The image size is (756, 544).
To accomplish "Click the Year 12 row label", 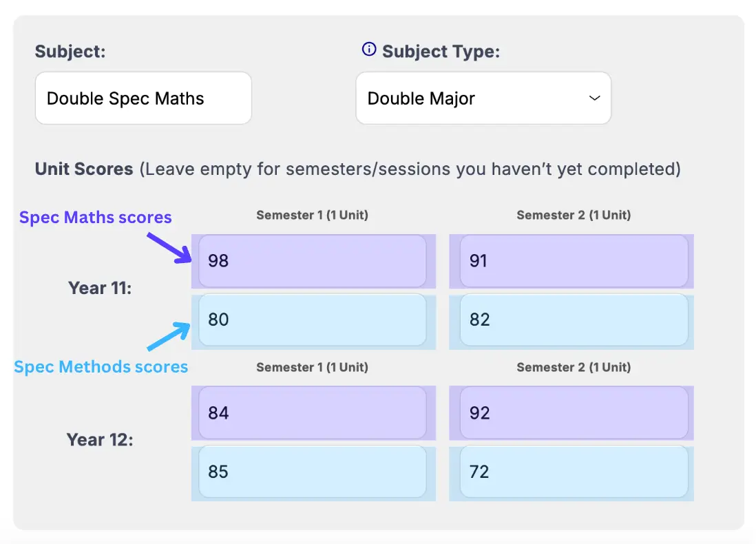I will pyautogui.click(x=99, y=440).
